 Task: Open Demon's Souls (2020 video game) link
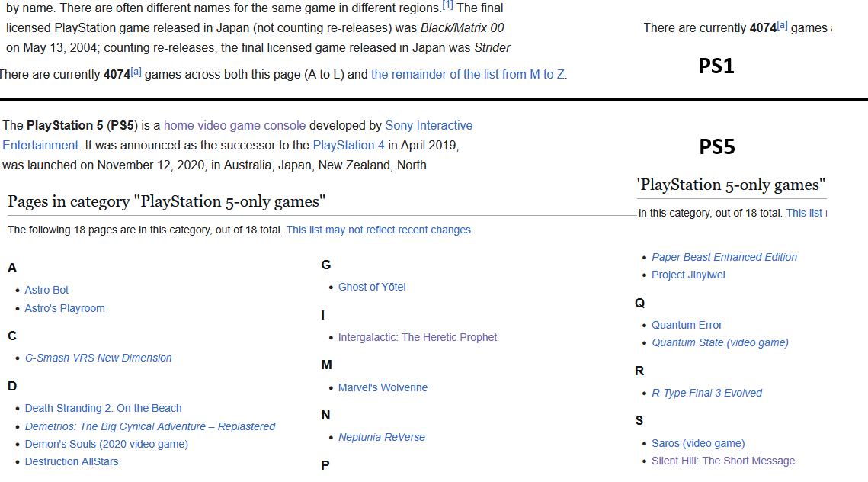106,445
